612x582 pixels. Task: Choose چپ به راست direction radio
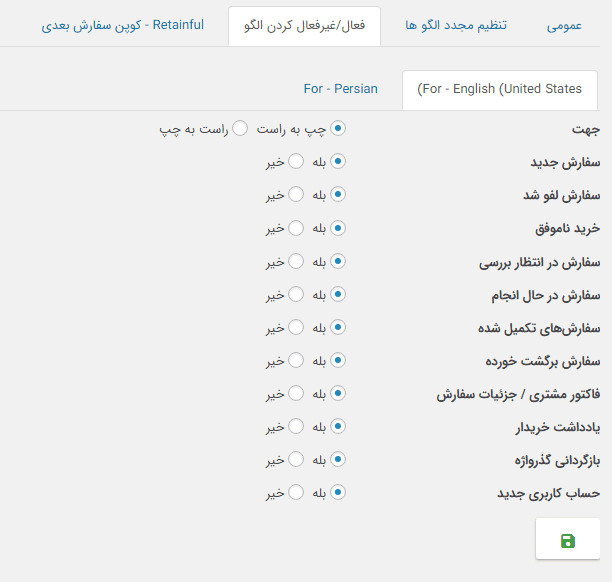[338, 128]
